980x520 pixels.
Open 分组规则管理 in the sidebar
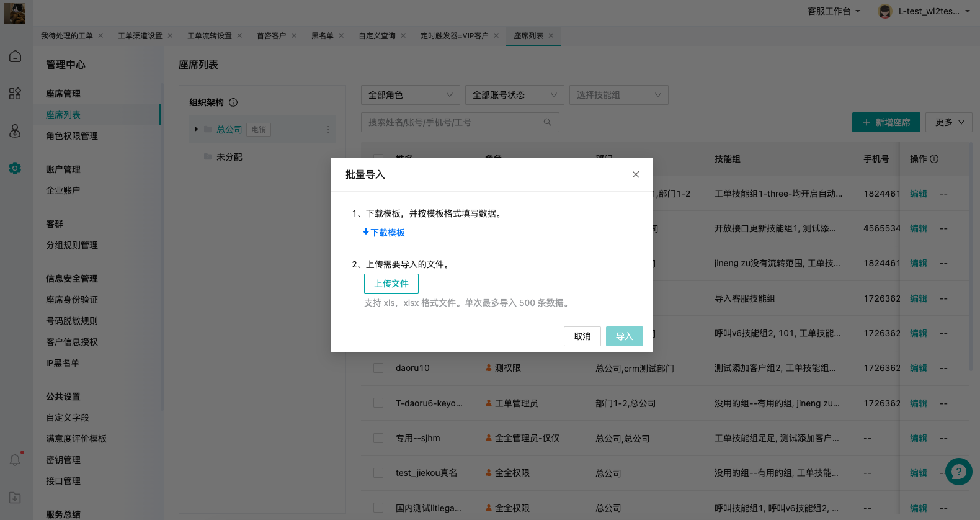[72, 245]
